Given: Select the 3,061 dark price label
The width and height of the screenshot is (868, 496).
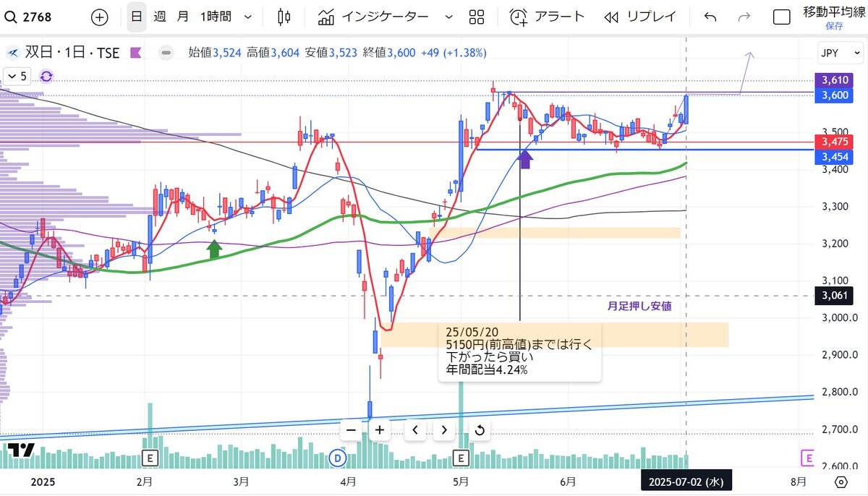Looking at the screenshot, I should coord(835,295).
